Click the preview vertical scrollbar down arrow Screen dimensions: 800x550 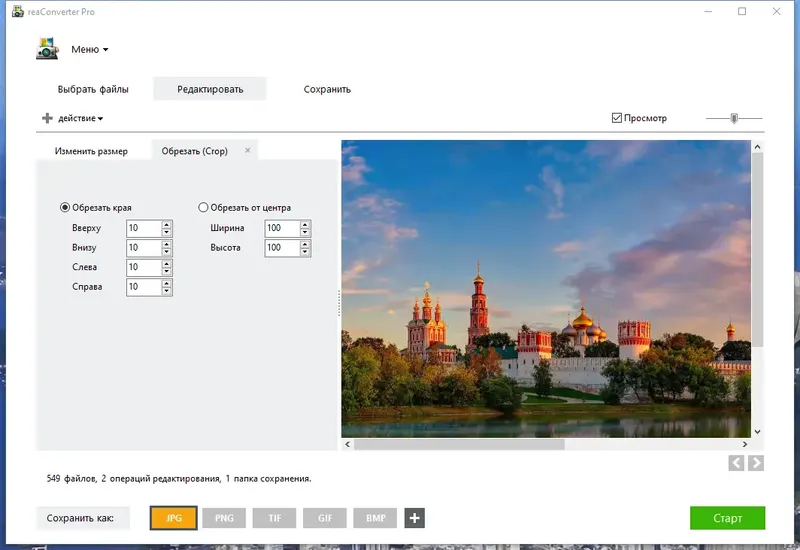pos(757,432)
